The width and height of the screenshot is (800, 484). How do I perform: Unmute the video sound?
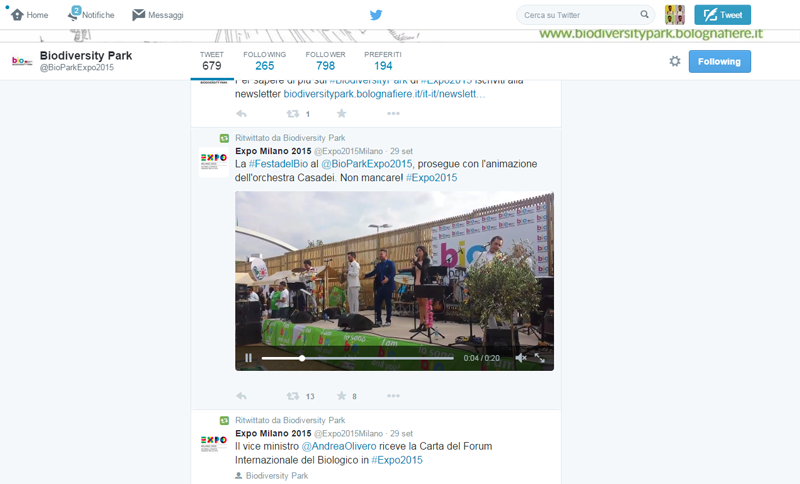[520, 358]
